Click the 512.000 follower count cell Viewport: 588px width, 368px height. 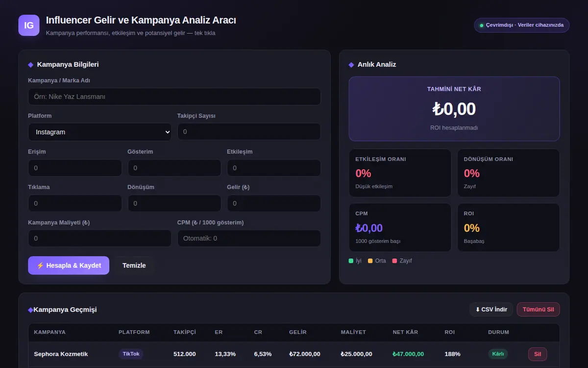click(x=185, y=354)
